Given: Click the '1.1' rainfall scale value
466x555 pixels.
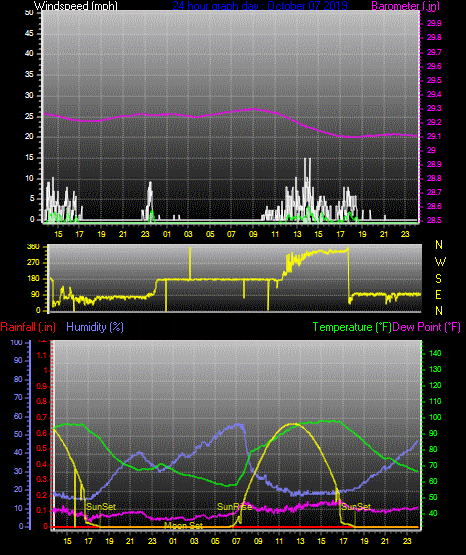Looking at the screenshot, I should click(x=42, y=355).
